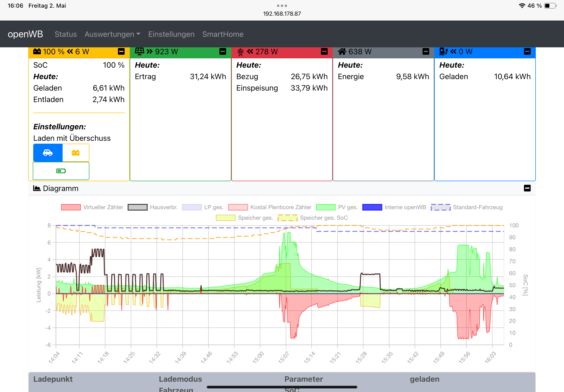Collapse the Diagramm section
Image resolution: width=564 pixels, height=392 pixels.
(x=527, y=188)
